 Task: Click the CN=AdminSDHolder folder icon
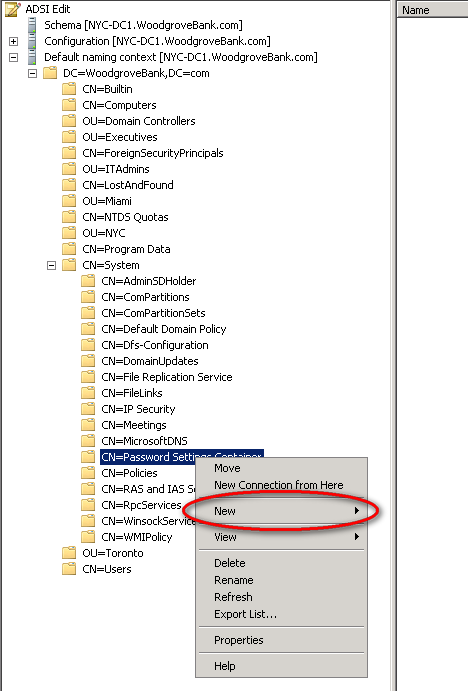[x=88, y=281]
